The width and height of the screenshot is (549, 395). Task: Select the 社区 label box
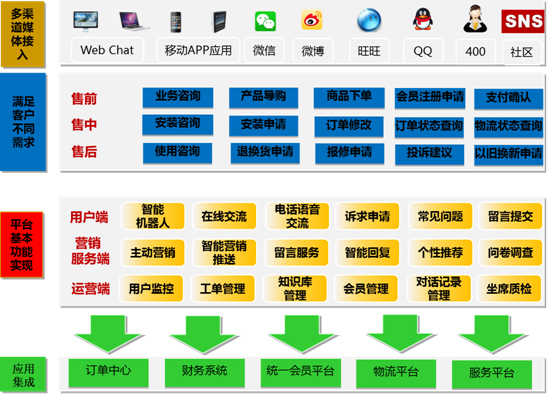click(x=522, y=52)
